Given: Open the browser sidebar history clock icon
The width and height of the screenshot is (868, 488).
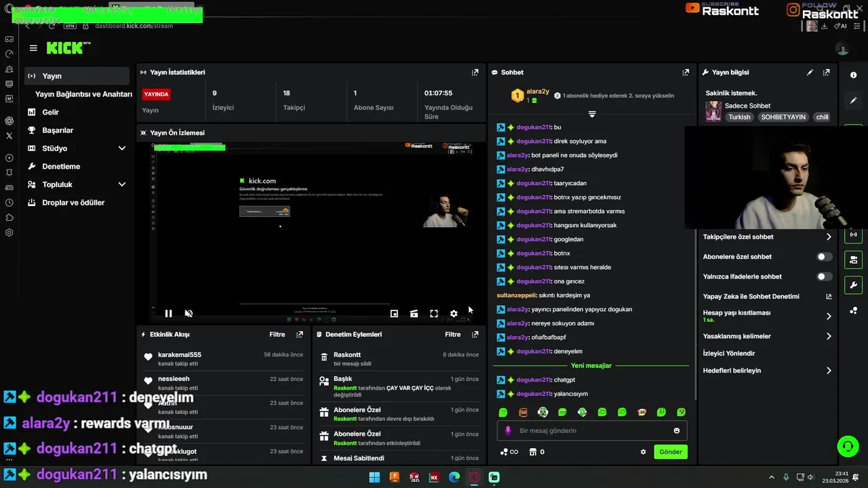Looking at the screenshot, I should point(9,203).
